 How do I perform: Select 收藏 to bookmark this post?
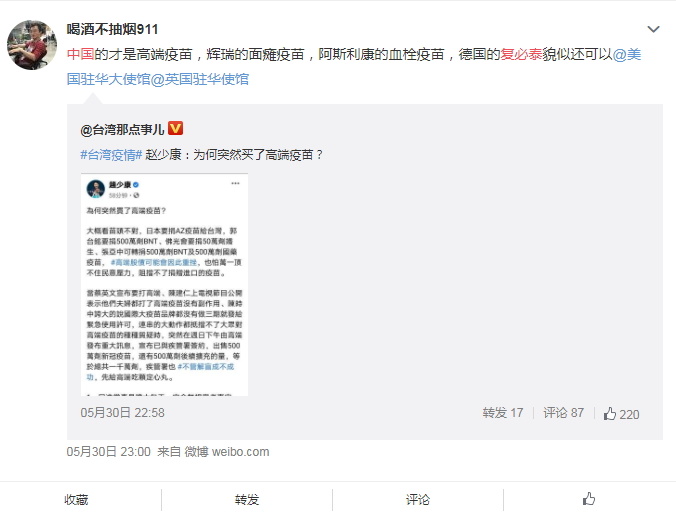pyautogui.click(x=76, y=500)
